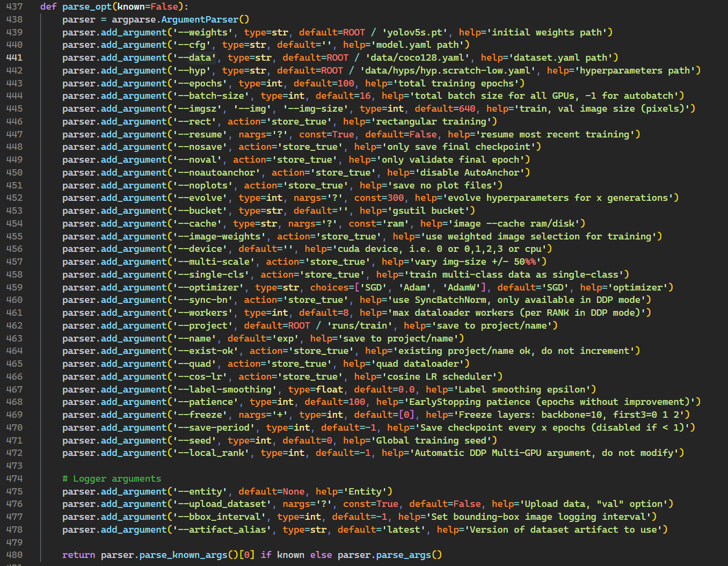Image resolution: width=728 pixels, height=566 pixels.
Task: Click the '--noautoanchor' argument string
Action: [x=216, y=172]
